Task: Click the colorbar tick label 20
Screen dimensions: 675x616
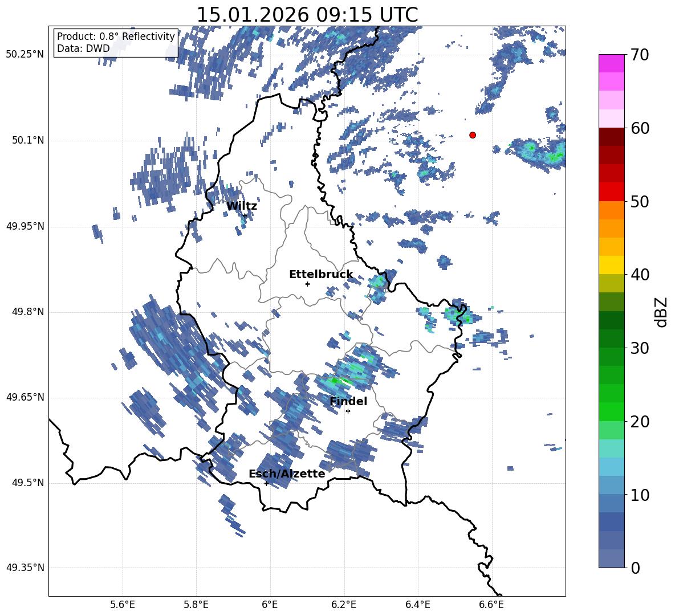Action: [x=640, y=422]
